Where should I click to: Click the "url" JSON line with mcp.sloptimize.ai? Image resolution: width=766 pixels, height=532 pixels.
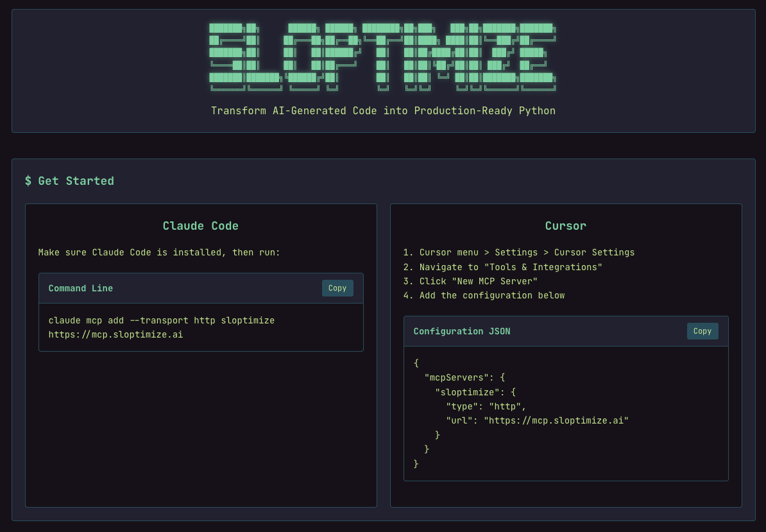[537, 420]
